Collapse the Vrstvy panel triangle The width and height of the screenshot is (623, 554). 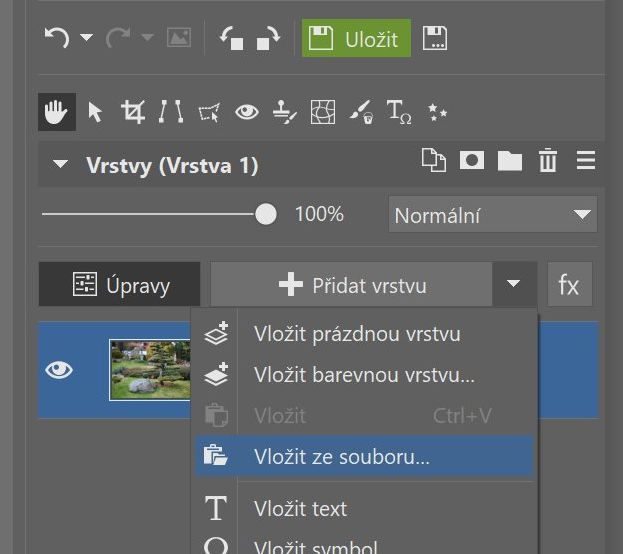click(60, 164)
